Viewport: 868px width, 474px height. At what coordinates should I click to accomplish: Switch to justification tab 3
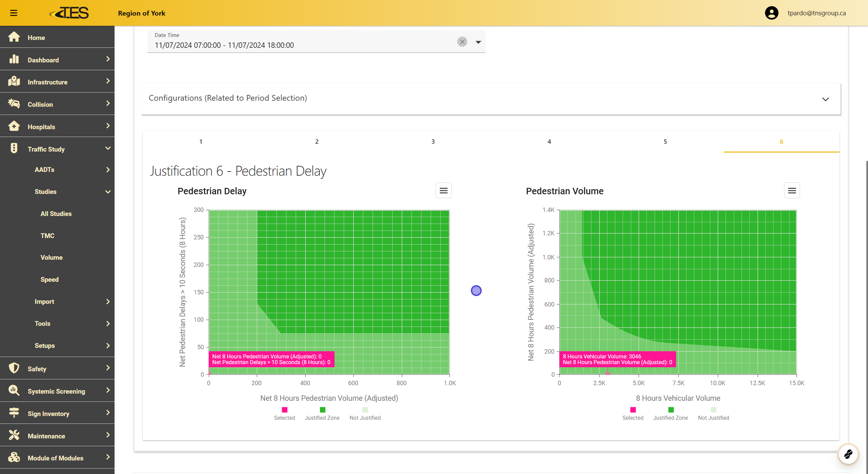click(x=433, y=142)
